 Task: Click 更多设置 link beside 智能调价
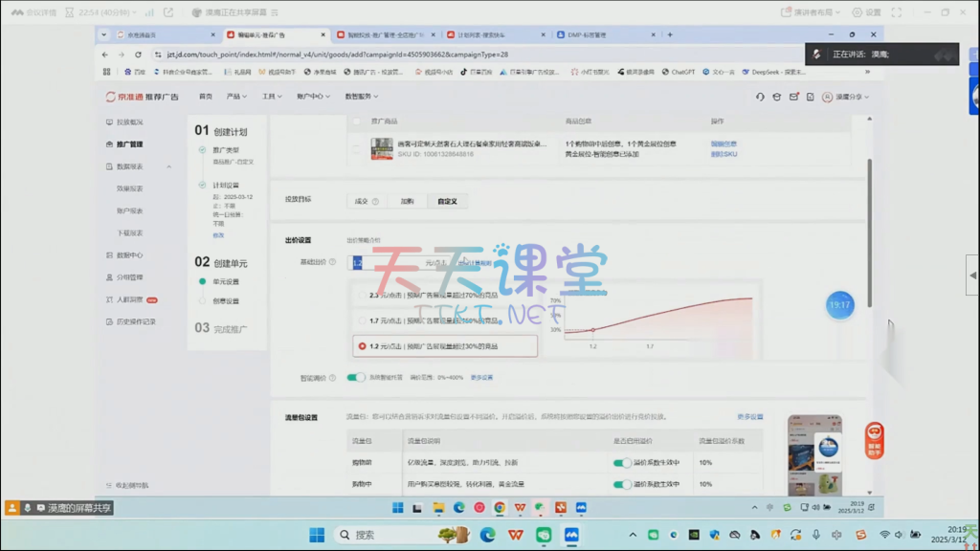(481, 378)
